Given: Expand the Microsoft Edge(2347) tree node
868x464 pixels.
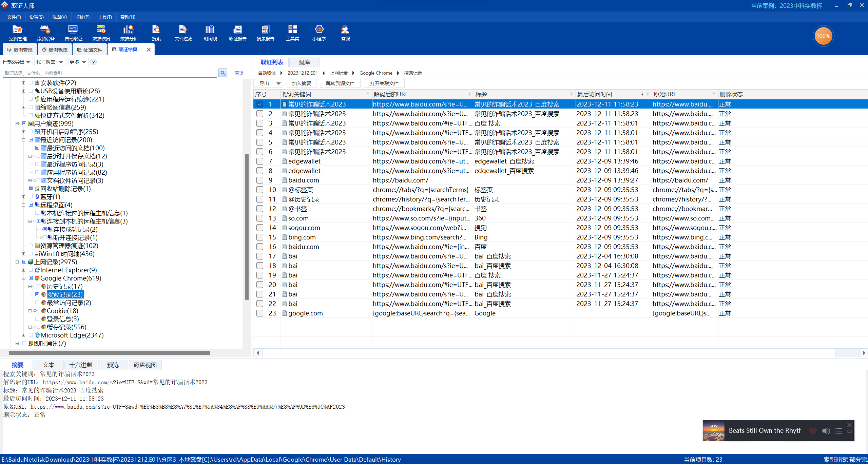Looking at the screenshot, I should point(23,335).
